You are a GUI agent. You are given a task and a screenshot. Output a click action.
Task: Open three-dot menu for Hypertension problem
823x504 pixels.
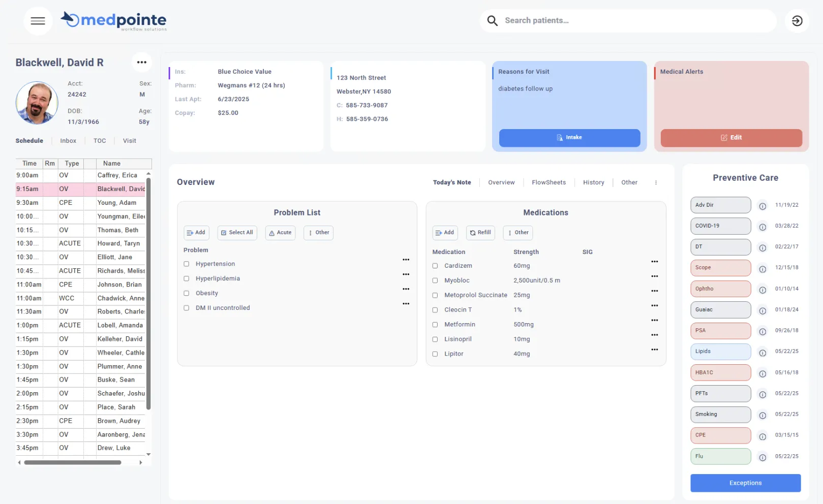click(x=406, y=260)
